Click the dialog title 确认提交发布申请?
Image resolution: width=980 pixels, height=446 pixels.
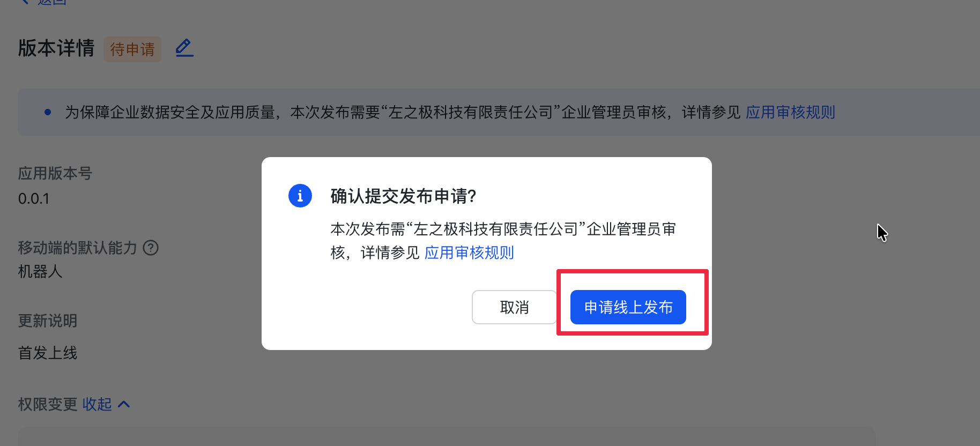tap(403, 196)
